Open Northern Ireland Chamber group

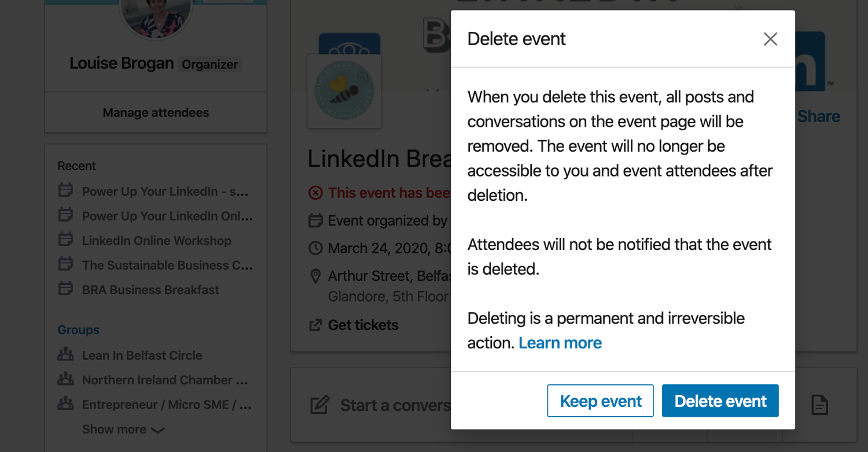tap(165, 380)
